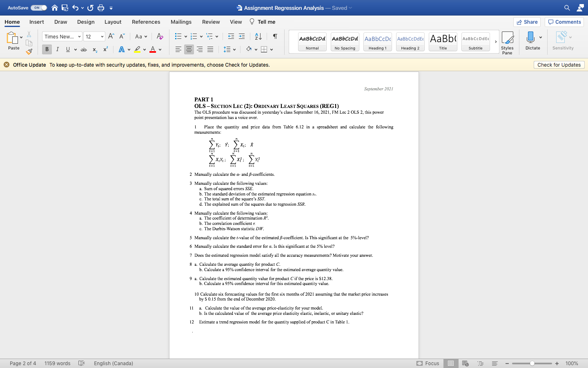This screenshot has height=368, width=588.
Task: Toggle show paragraph marks (pilcrow)
Action: pos(275,36)
